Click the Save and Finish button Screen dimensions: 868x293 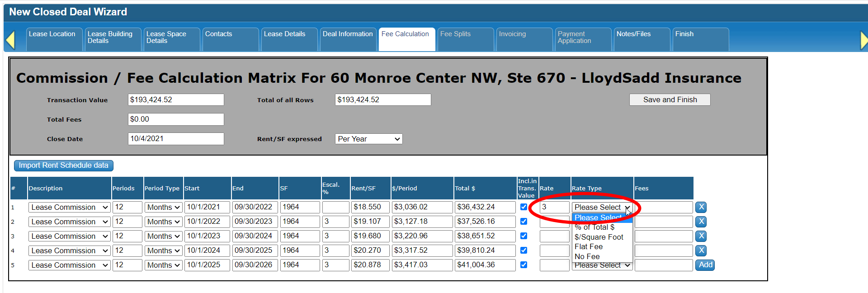coord(670,99)
